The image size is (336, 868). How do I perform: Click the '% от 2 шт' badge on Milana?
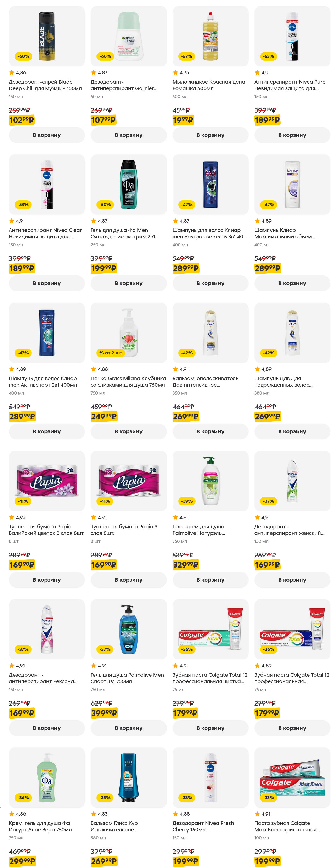point(111,353)
